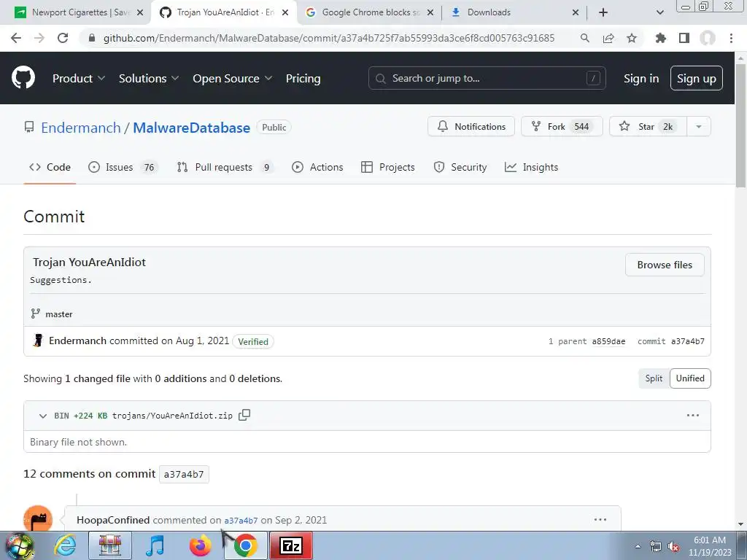Open Chrome tab search dropdown arrow

pos(659,12)
